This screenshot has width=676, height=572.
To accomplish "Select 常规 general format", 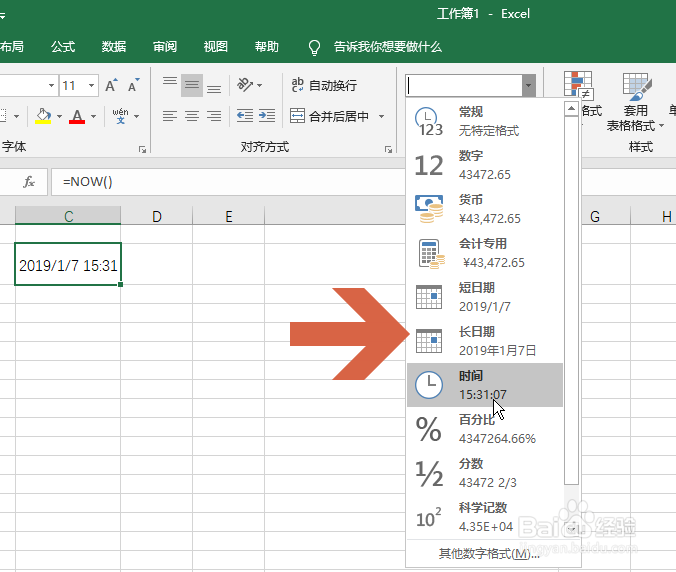I will click(485, 121).
